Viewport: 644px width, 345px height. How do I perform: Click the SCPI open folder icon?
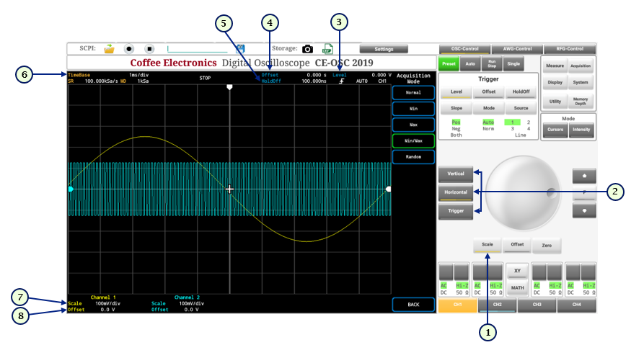click(x=109, y=49)
